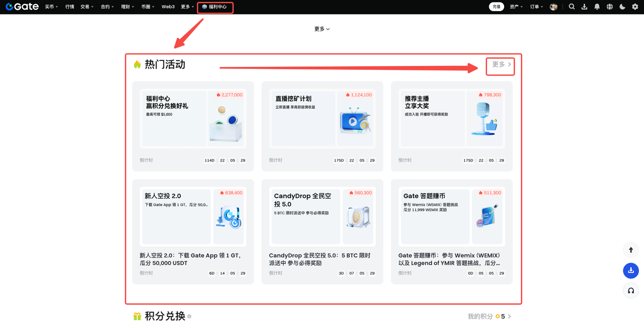The image size is (644, 324).
Task: Click the Gate logo in the top-left
Action: click(22, 7)
